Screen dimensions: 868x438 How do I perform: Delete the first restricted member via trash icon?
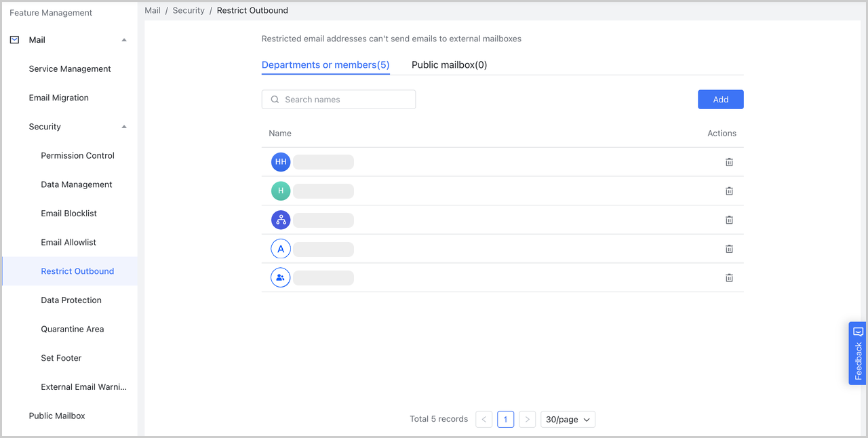click(729, 162)
